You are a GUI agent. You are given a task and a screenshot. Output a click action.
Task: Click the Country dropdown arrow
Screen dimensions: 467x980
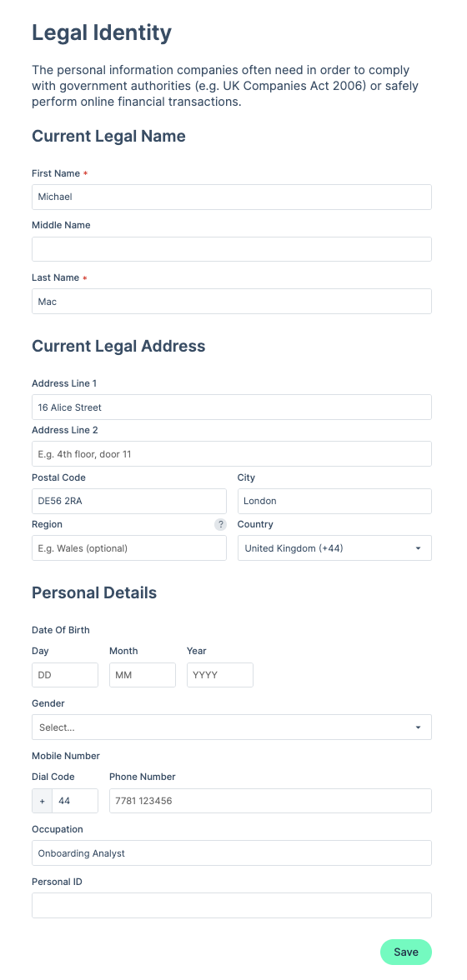pyautogui.click(x=418, y=548)
